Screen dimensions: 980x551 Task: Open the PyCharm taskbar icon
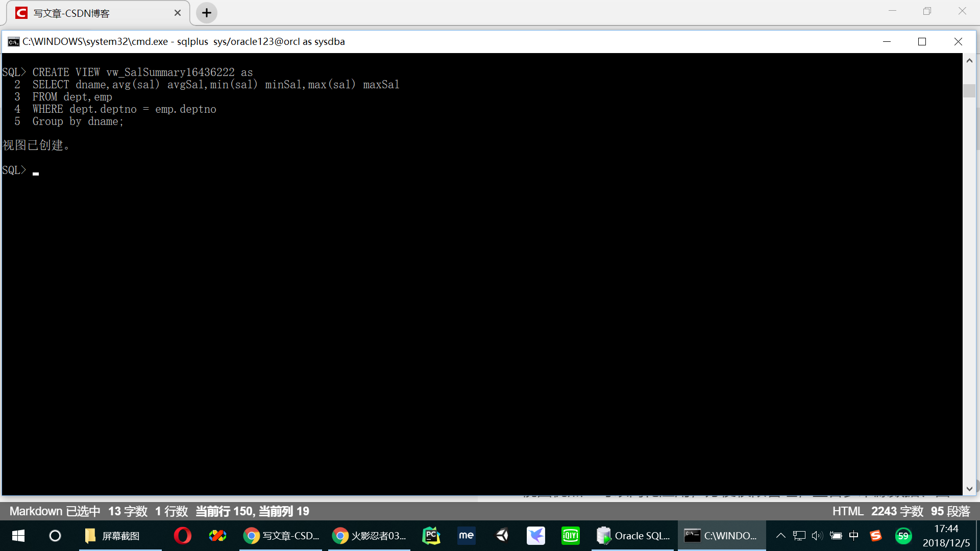(x=431, y=536)
